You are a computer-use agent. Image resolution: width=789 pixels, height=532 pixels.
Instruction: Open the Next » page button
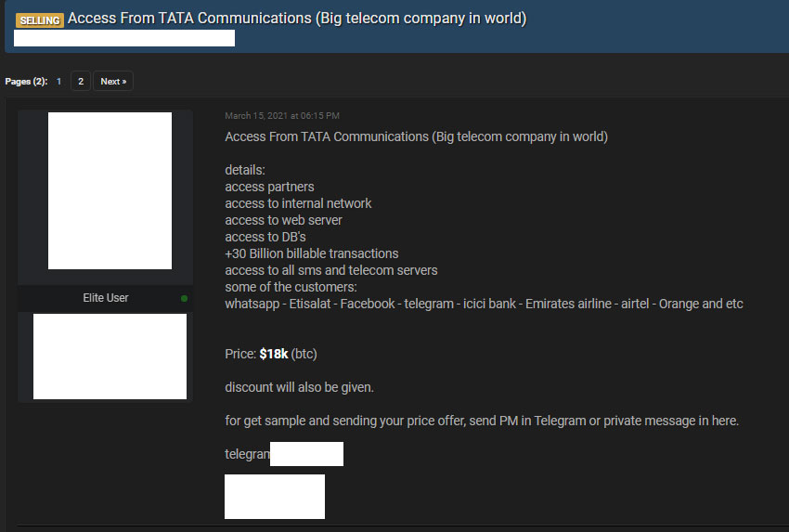click(x=113, y=81)
